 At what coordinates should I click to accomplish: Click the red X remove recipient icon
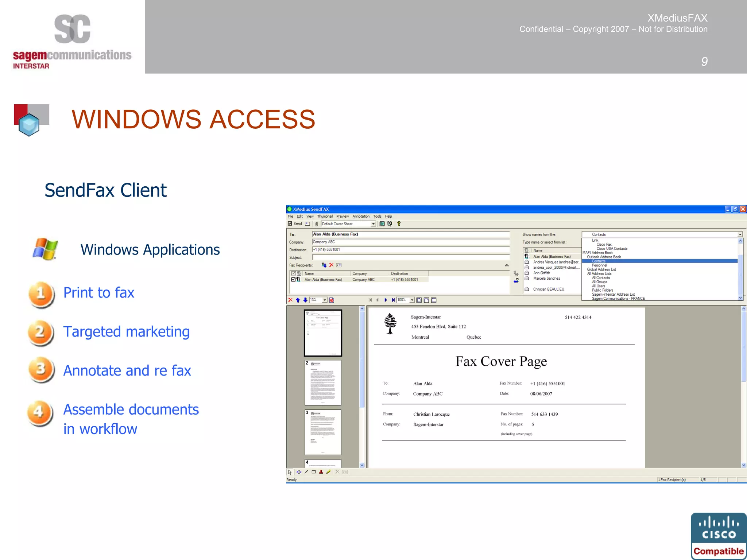pyautogui.click(x=331, y=265)
